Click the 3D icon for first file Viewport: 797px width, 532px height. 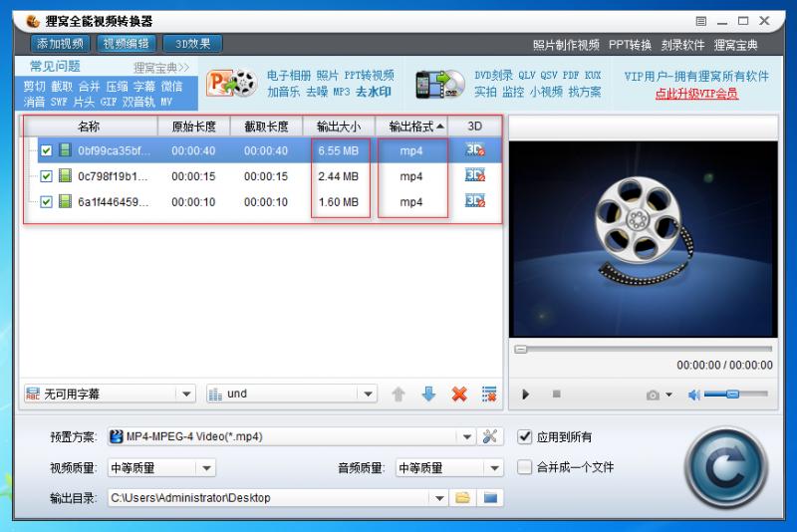coord(475,150)
